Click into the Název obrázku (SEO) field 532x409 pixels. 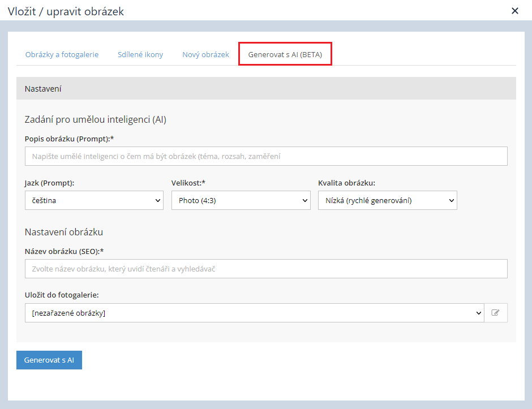pyautogui.click(x=266, y=269)
